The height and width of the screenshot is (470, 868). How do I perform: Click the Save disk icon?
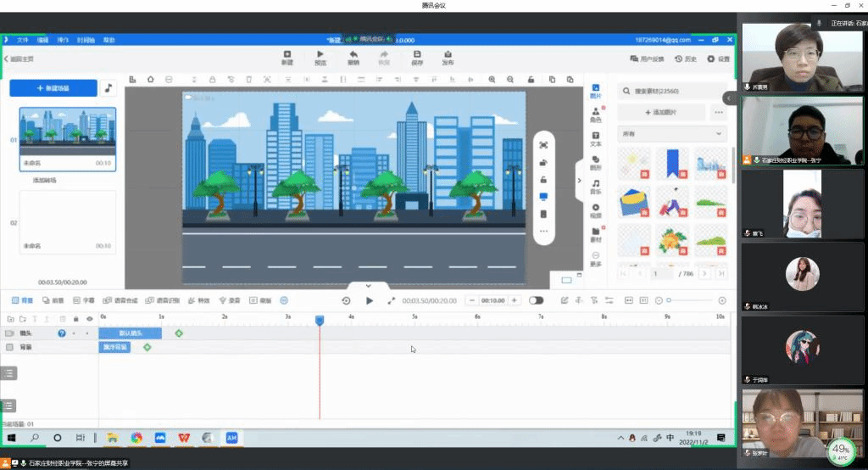tap(417, 54)
